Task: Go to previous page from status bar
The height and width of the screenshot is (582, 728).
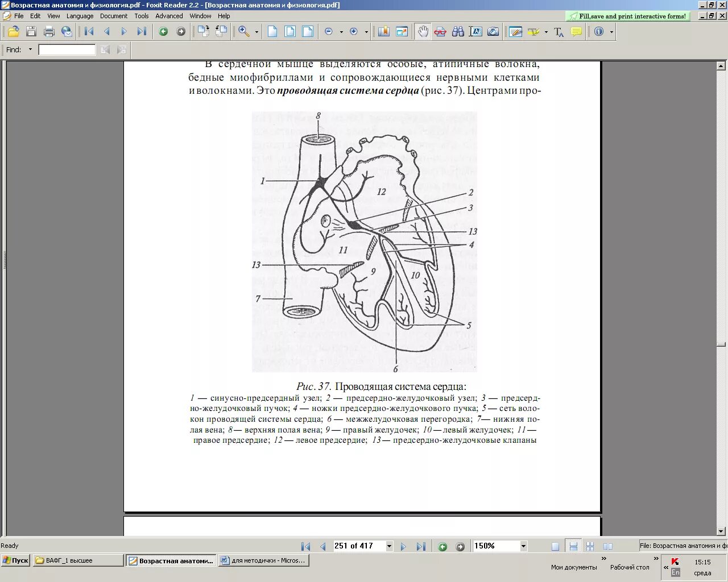Action: (323, 546)
